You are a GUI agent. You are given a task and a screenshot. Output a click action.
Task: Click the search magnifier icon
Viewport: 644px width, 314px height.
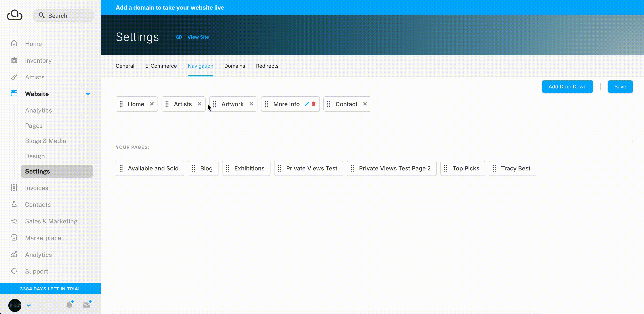click(x=42, y=15)
